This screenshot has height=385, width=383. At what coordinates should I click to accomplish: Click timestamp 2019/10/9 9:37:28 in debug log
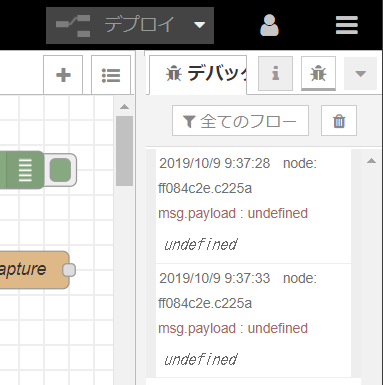[x=215, y=163]
